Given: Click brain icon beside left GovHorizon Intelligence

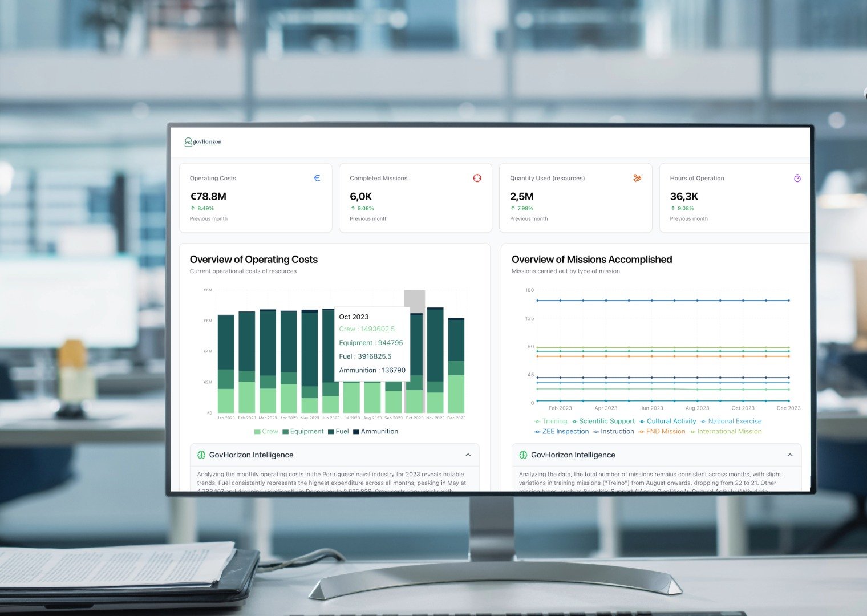Looking at the screenshot, I should (x=201, y=455).
